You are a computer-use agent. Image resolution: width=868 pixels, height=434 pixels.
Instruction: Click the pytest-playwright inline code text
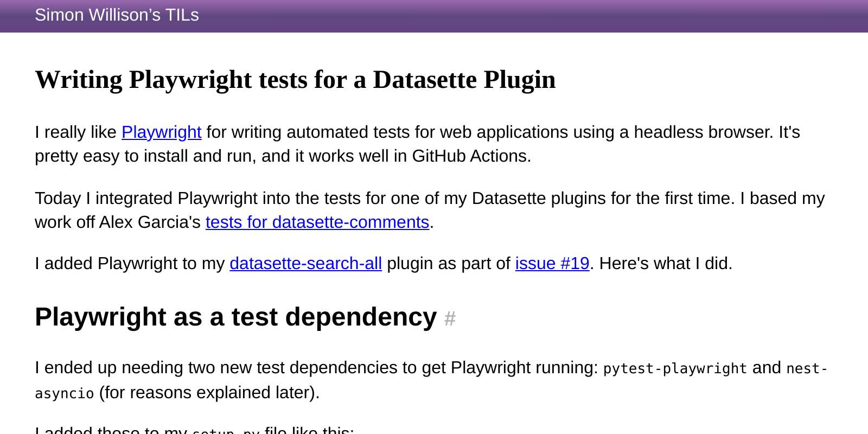coord(675,368)
